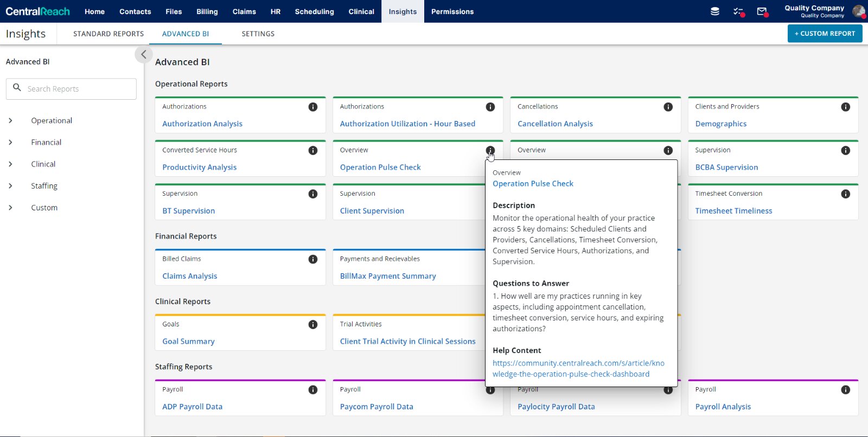Image resolution: width=868 pixels, height=437 pixels.
Task: Open info for Cancellation Analysis report
Action: [x=668, y=107]
